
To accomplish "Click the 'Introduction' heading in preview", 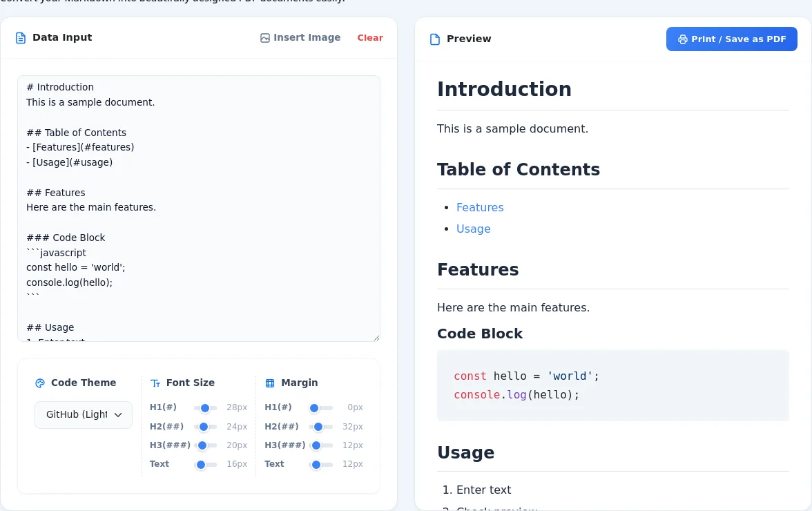I will 504,89.
